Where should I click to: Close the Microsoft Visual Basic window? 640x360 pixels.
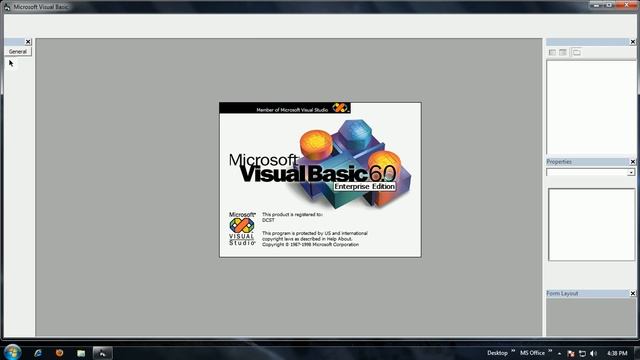(626, 4)
